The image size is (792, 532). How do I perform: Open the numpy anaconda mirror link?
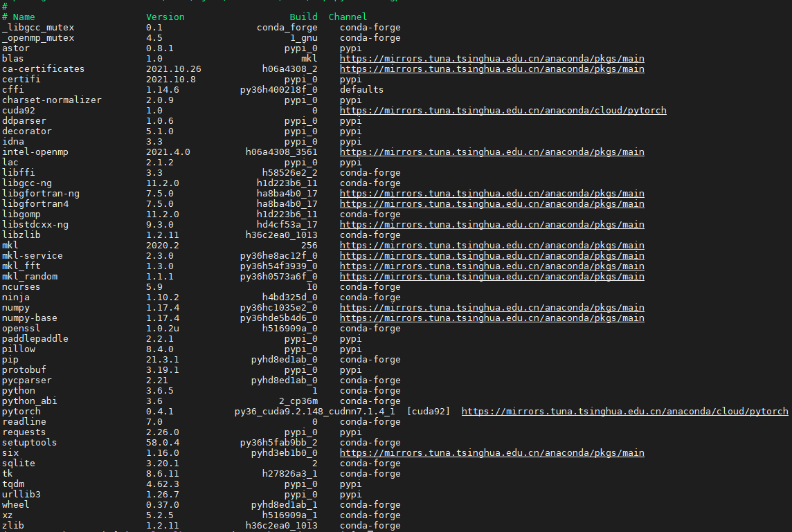pos(492,307)
